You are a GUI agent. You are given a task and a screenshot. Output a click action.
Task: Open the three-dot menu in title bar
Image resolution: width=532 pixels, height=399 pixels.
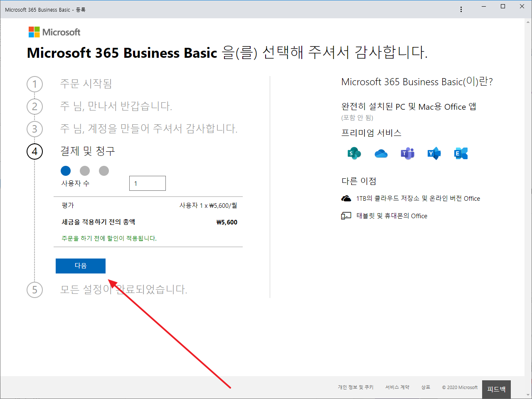pos(461,9)
